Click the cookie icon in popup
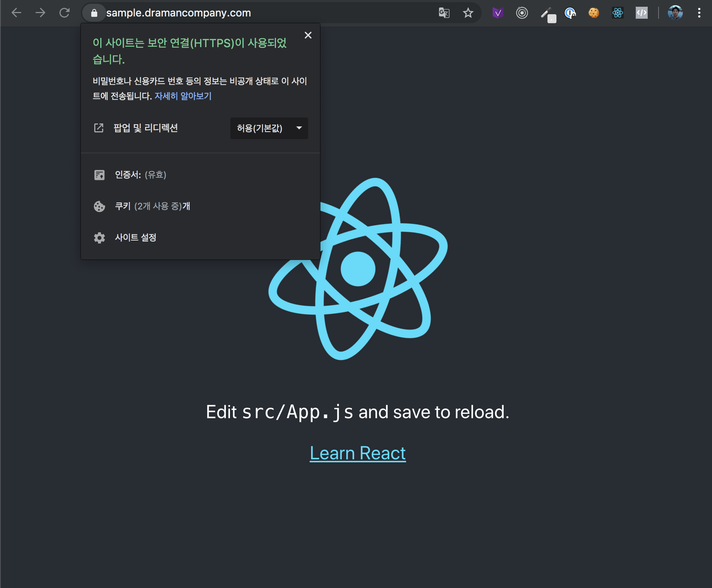This screenshot has width=712, height=588. click(x=99, y=206)
